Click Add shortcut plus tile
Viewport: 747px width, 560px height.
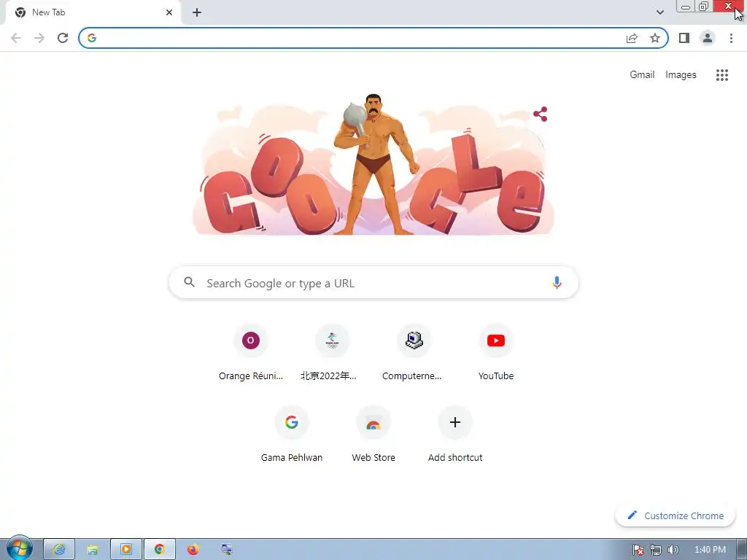click(455, 435)
